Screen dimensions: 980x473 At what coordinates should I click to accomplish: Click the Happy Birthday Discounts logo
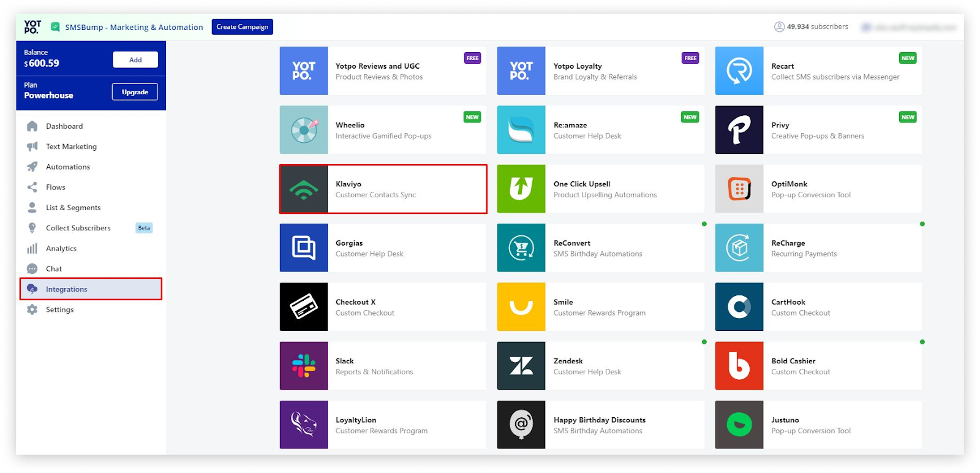pyautogui.click(x=521, y=425)
